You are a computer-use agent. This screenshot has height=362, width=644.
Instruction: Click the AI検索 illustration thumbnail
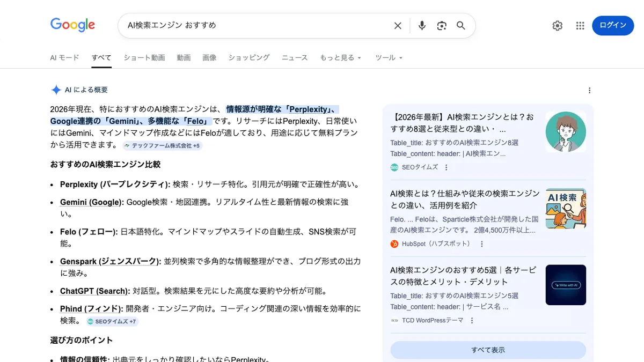click(566, 209)
